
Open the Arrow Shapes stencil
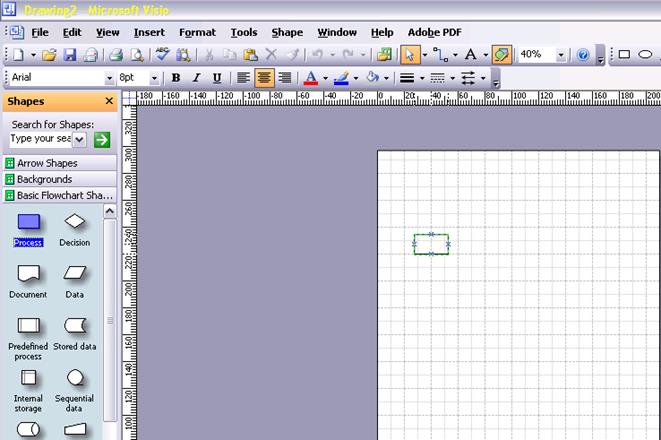point(47,163)
